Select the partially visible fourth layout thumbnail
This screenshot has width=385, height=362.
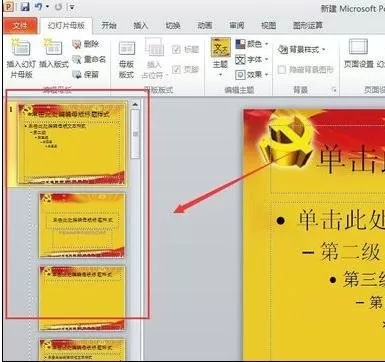pyautogui.click(x=82, y=349)
